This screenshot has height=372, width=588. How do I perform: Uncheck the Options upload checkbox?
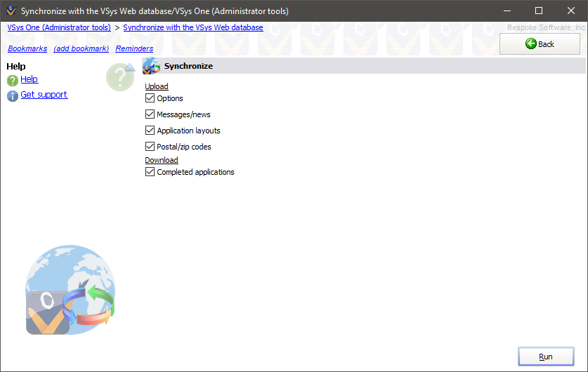[x=150, y=98]
